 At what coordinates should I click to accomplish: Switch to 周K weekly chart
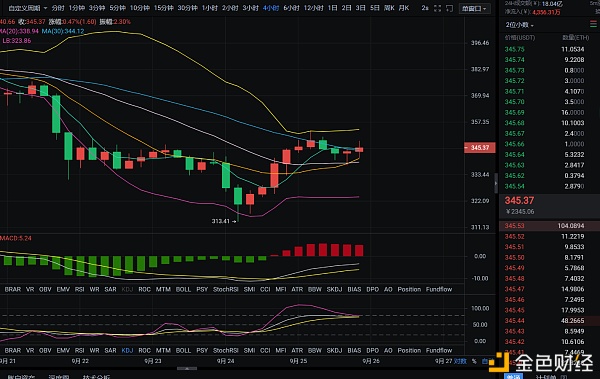click(389, 8)
